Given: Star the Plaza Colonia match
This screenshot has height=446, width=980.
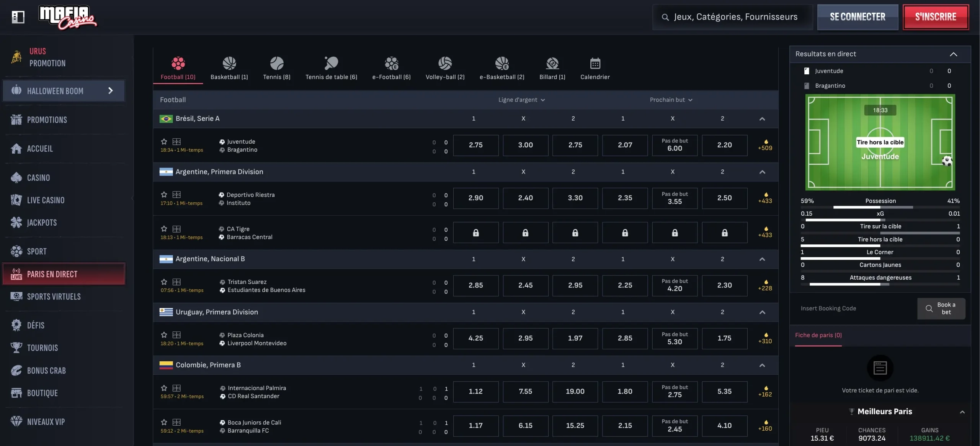Looking at the screenshot, I should click(x=164, y=334).
